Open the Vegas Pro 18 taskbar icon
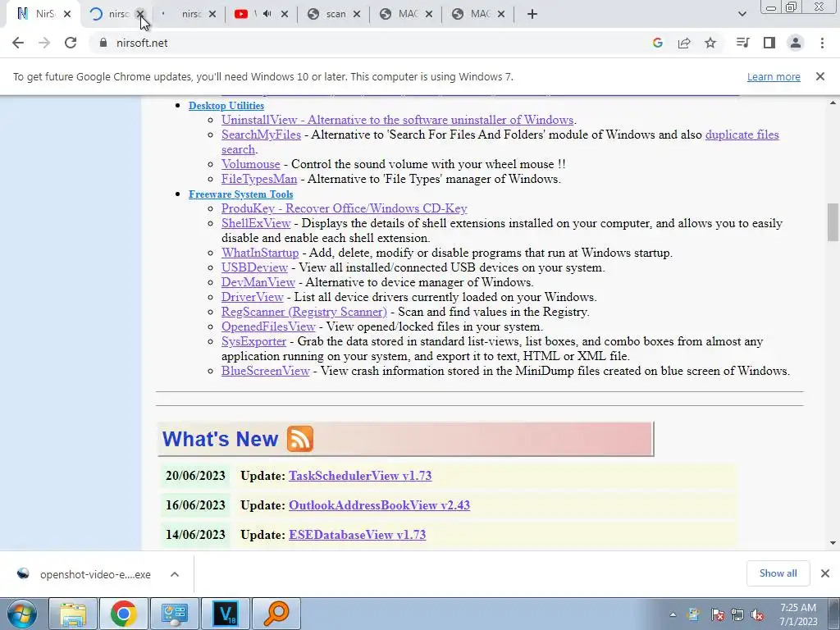The width and height of the screenshot is (840, 630). pyautogui.click(x=225, y=614)
